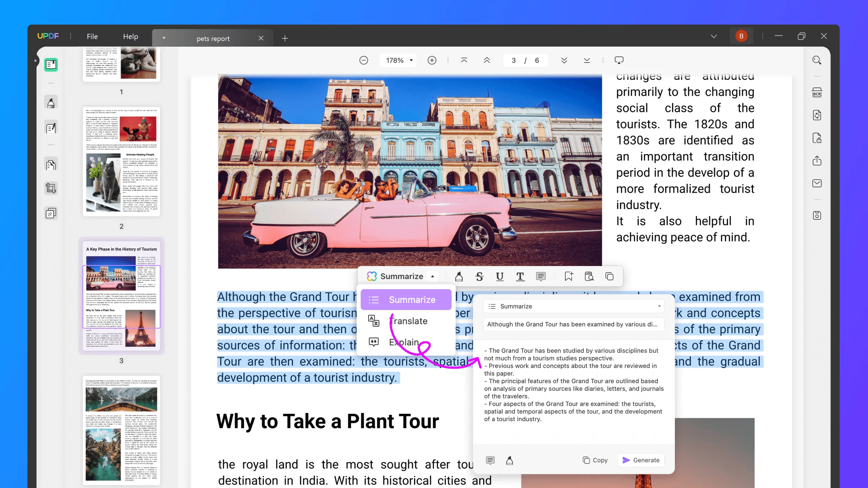Click the underline annotation icon

pyautogui.click(x=499, y=277)
